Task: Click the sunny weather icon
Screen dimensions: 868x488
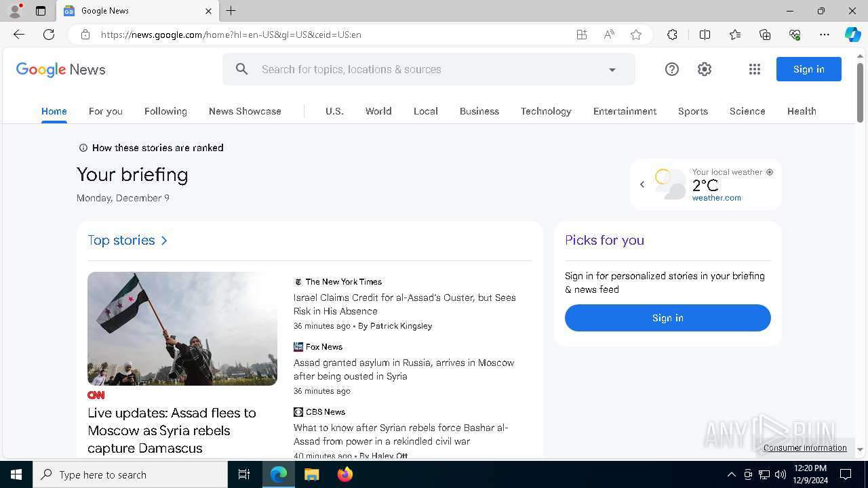Action: coord(670,184)
